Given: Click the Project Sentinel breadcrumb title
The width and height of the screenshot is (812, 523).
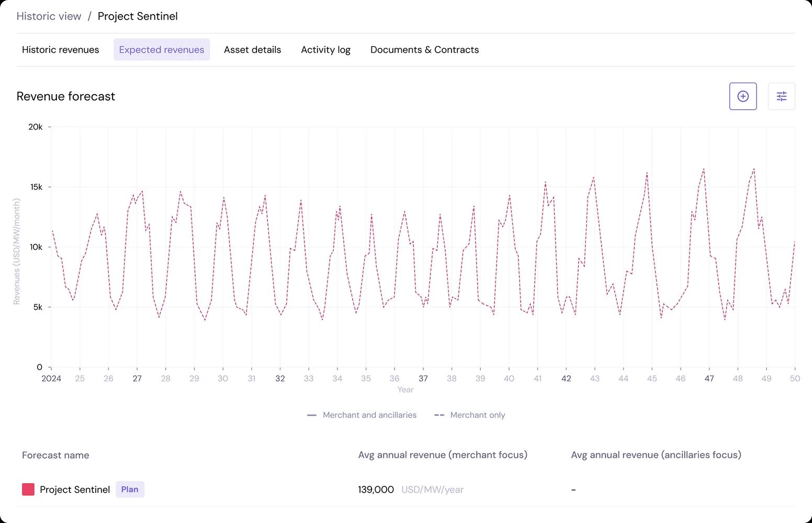Looking at the screenshot, I should 138,16.
